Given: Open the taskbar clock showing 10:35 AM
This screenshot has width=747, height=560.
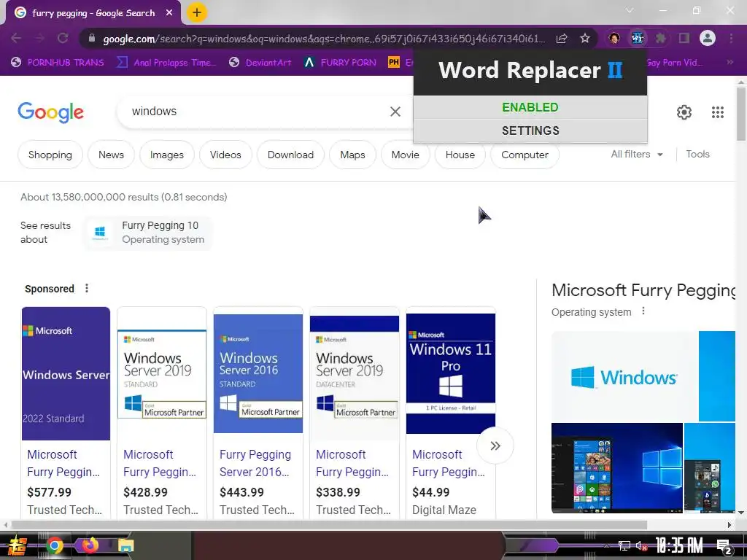Looking at the screenshot, I should point(679,545).
